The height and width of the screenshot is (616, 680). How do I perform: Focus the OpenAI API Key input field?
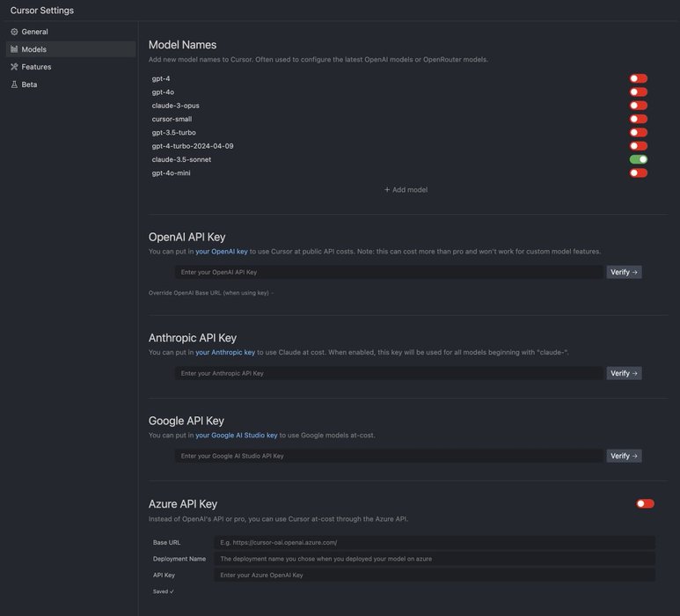click(389, 272)
